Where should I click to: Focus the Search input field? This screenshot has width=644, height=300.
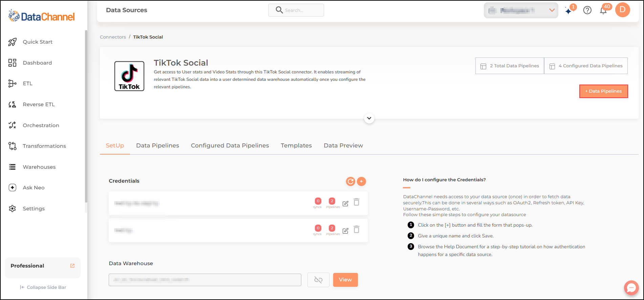tap(296, 10)
